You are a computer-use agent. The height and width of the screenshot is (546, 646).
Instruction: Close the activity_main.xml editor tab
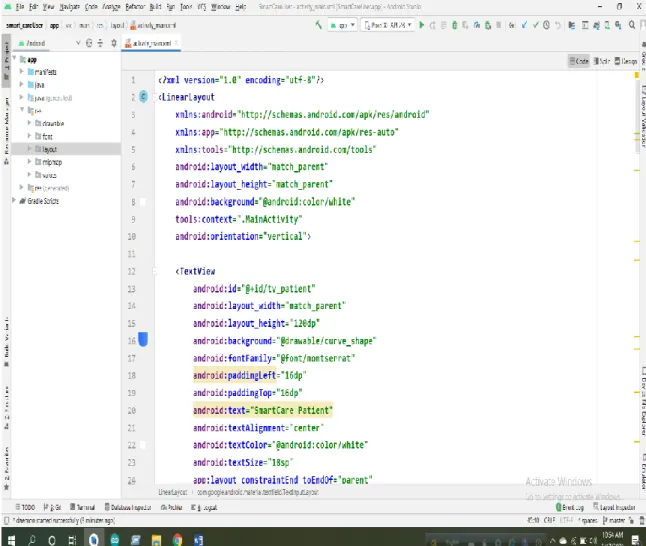click(176, 43)
